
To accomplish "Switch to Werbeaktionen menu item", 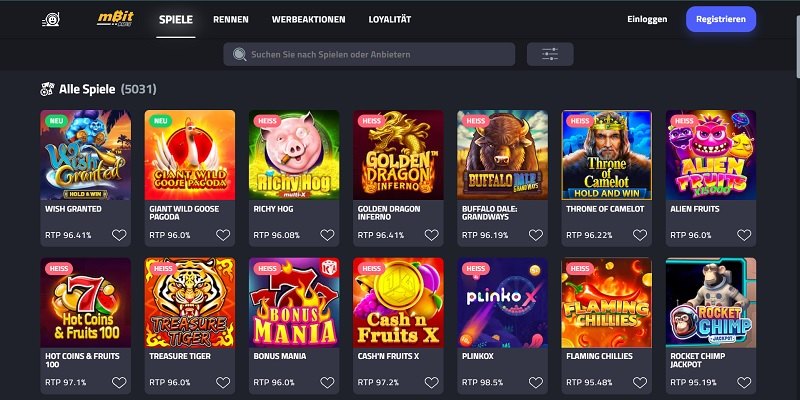I will coord(308,19).
